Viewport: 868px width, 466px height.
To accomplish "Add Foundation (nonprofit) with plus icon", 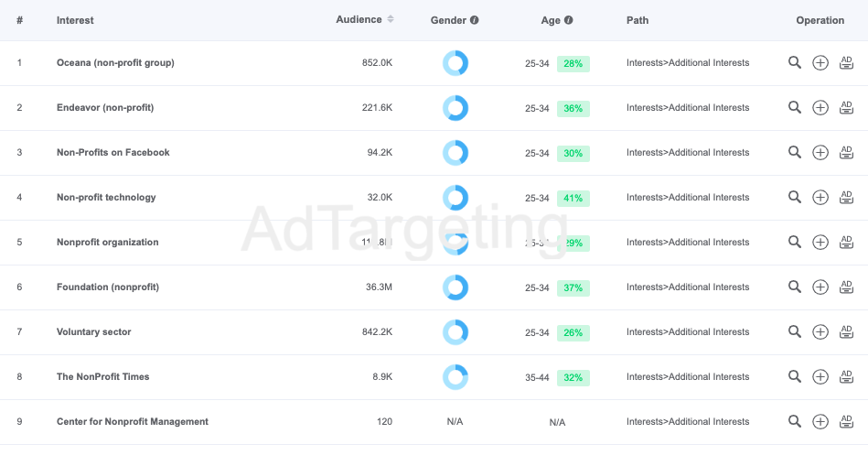I will 820,287.
